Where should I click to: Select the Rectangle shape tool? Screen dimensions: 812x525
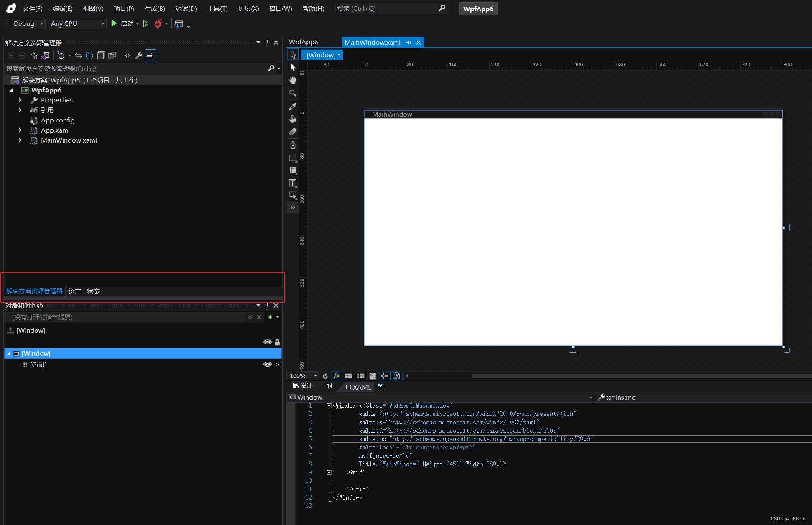coord(293,158)
